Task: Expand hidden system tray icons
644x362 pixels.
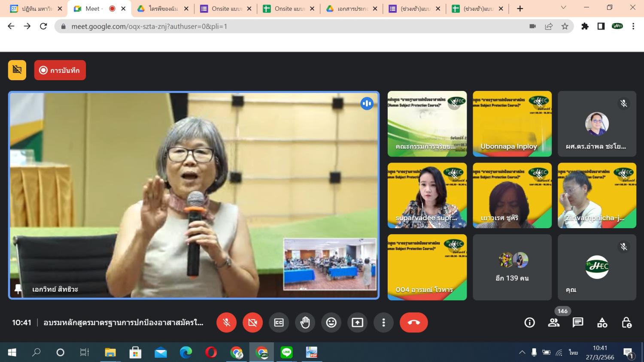Action: point(522,352)
